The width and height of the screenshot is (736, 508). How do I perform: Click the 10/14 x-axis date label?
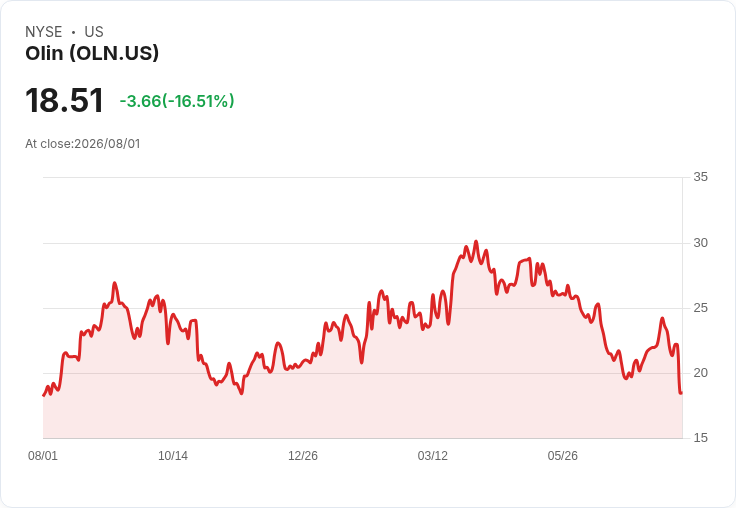click(x=173, y=455)
